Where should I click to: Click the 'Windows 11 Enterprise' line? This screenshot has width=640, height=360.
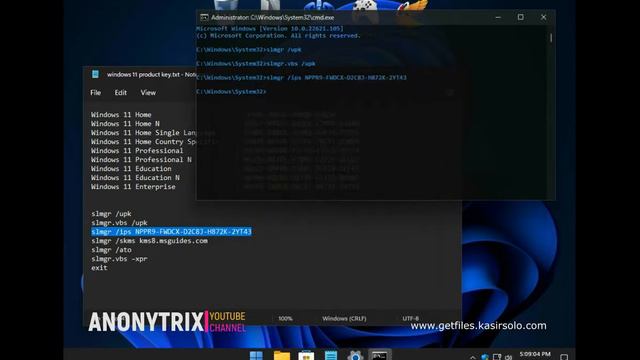pyautogui.click(x=133, y=187)
